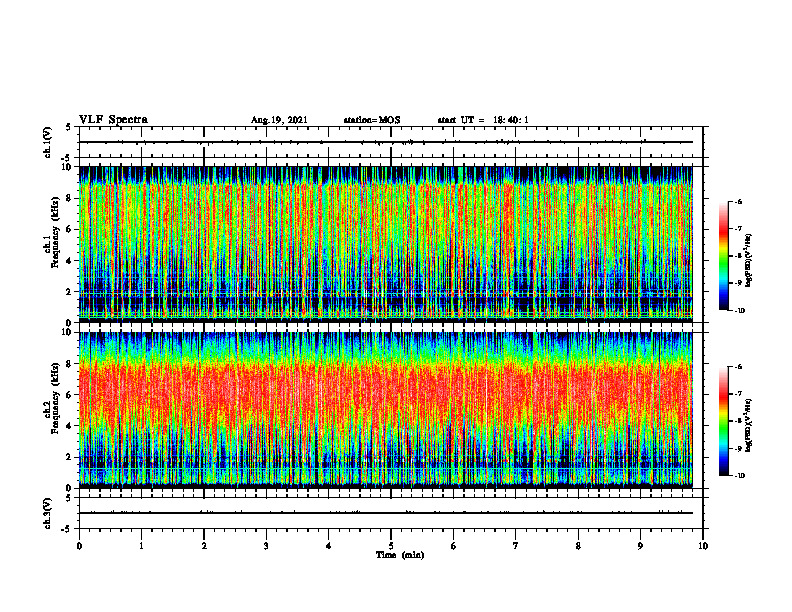
Task: Click the "0" tick on the time axis
Action: [79, 546]
